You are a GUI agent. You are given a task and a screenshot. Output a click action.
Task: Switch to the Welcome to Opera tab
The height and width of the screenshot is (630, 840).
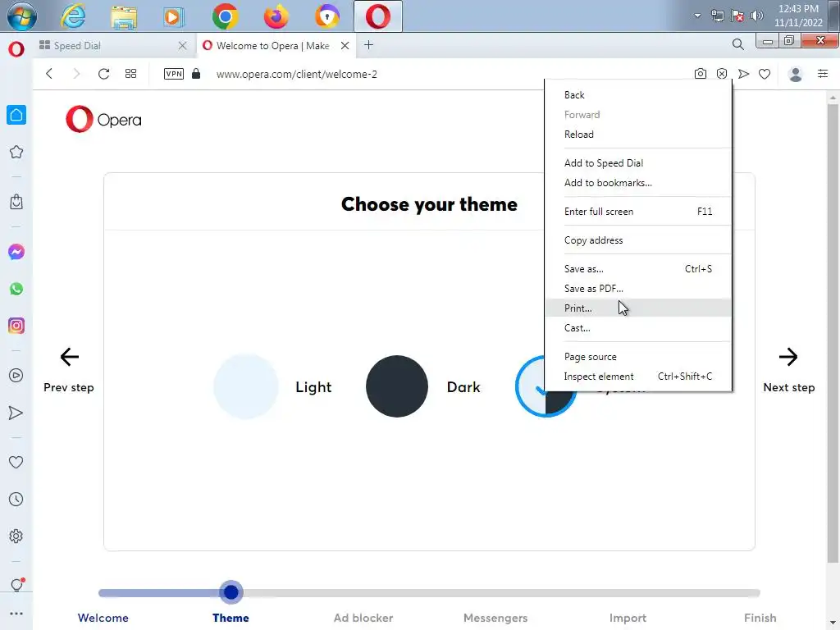click(276, 46)
